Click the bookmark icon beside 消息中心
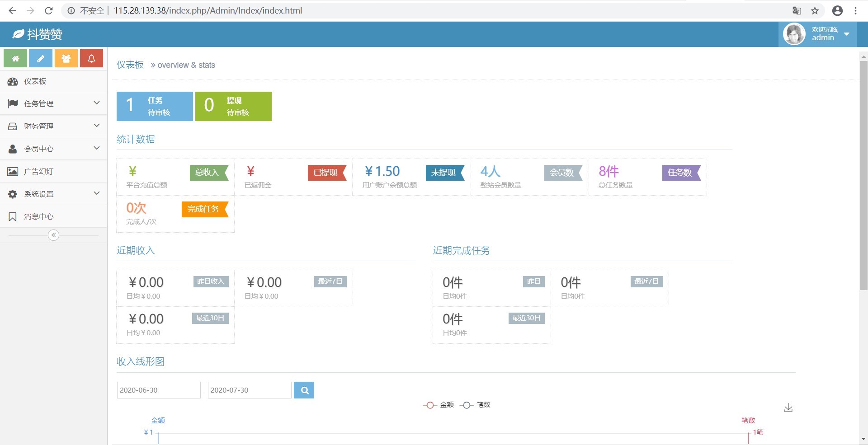Screen dimensions: 868x445 (13, 217)
